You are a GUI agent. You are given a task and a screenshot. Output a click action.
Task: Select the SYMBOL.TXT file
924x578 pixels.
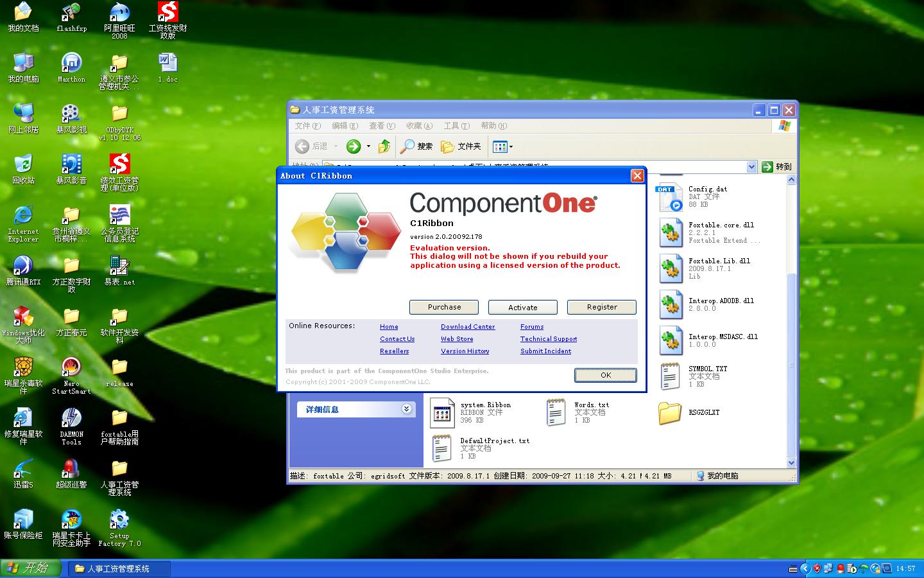(693, 376)
